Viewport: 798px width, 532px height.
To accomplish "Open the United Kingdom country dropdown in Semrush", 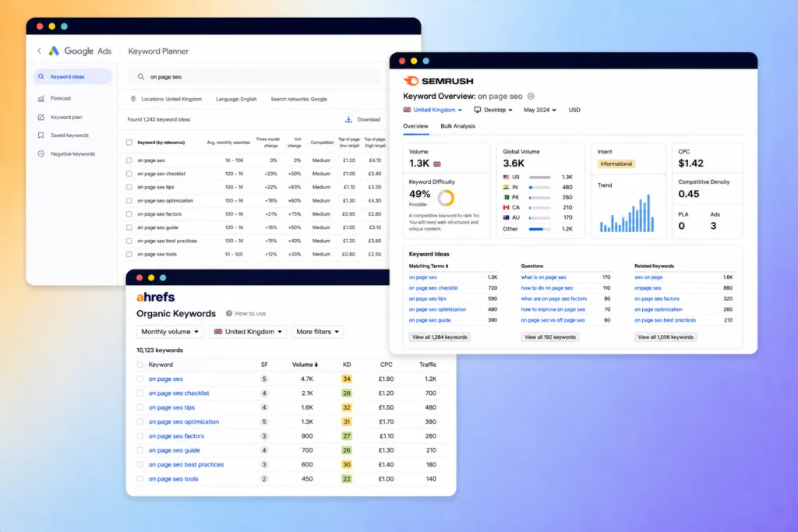I will pyautogui.click(x=433, y=110).
